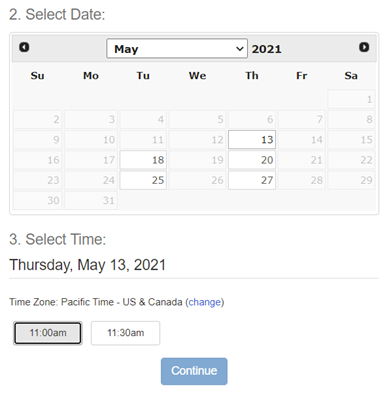Choose the 11:30am time slot

pyautogui.click(x=126, y=333)
